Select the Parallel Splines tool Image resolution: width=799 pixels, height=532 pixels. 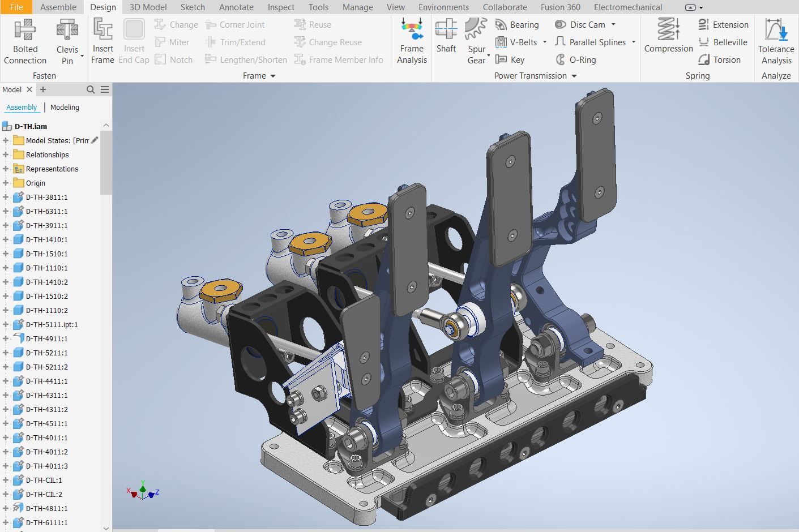point(590,42)
